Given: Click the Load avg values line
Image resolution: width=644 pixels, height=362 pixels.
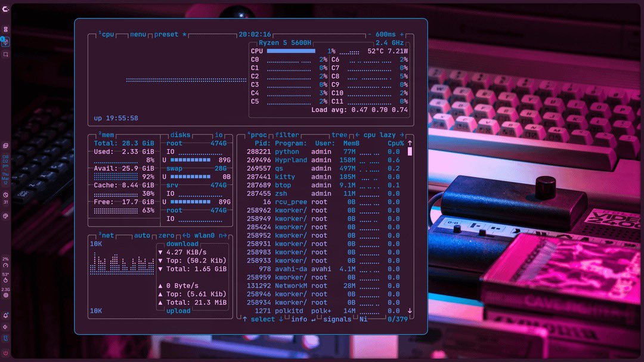Looking at the screenshot, I should tap(360, 110).
